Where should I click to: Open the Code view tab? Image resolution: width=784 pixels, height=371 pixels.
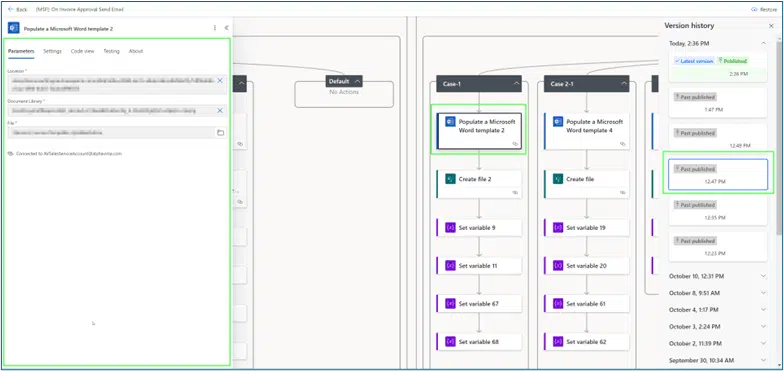[x=82, y=51]
